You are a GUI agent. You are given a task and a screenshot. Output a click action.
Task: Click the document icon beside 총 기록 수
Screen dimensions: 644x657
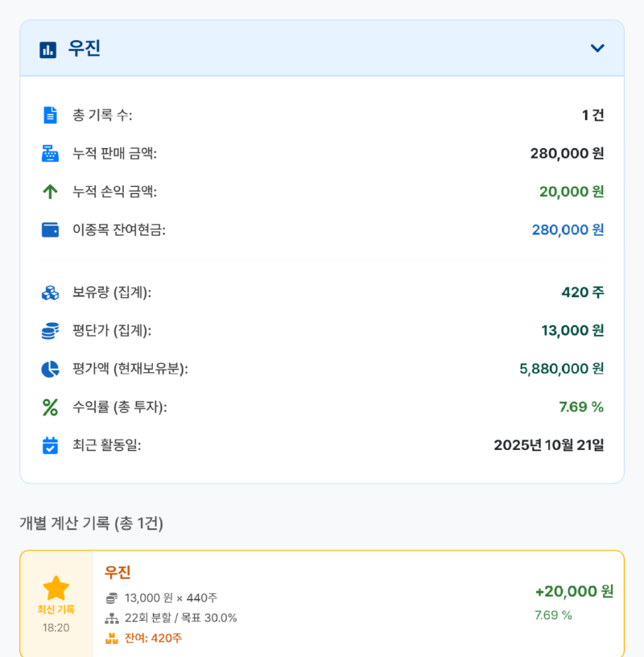50,114
